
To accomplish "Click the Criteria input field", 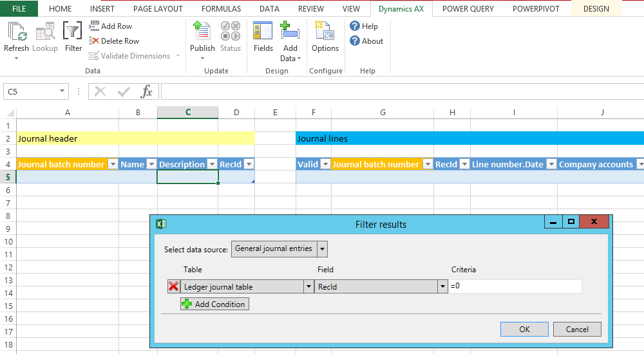I will pyautogui.click(x=515, y=286).
